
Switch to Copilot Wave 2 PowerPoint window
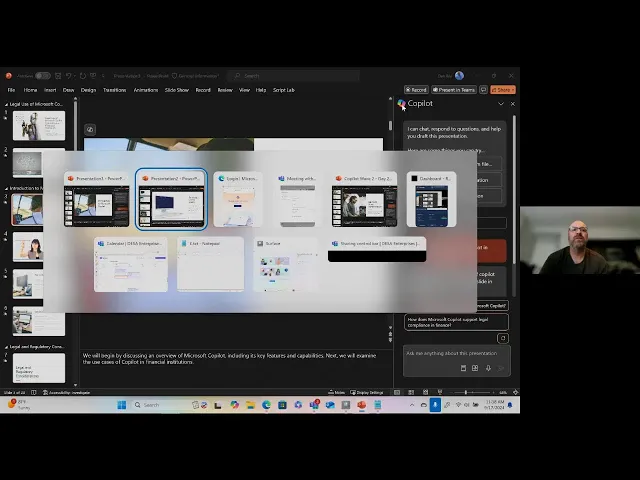(x=364, y=200)
